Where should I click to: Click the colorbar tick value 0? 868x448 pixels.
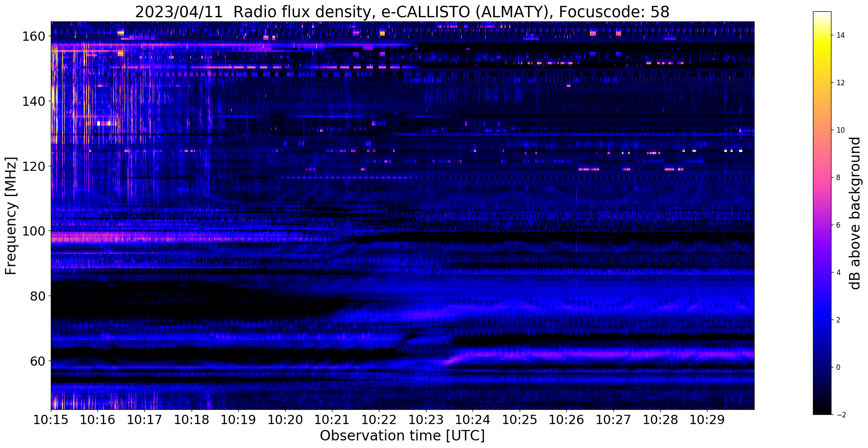pyautogui.click(x=839, y=367)
